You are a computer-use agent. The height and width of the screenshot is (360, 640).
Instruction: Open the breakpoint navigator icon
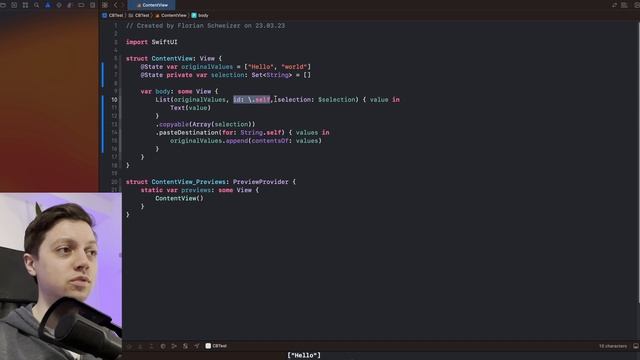pyautogui.click(x=81, y=5)
